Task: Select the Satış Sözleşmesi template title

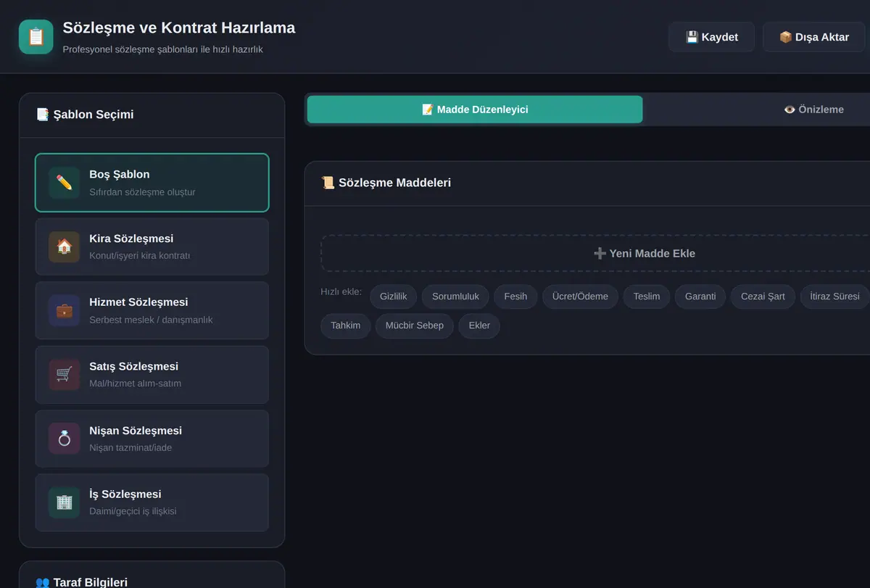Action: point(133,367)
